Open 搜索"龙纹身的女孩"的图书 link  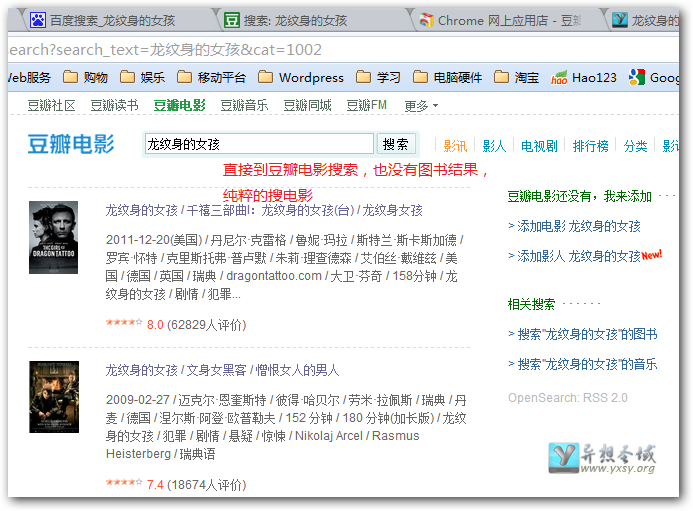tap(583, 334)
